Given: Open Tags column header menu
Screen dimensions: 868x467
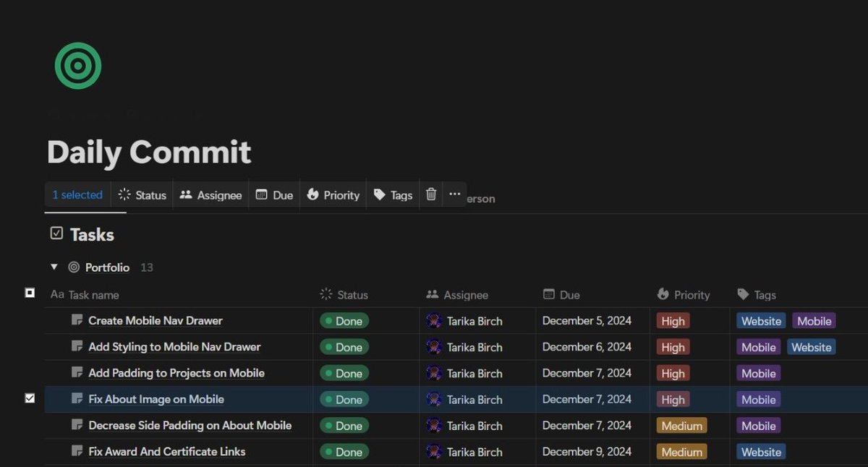Looking at the screenshot, I should tap(757, 295).
